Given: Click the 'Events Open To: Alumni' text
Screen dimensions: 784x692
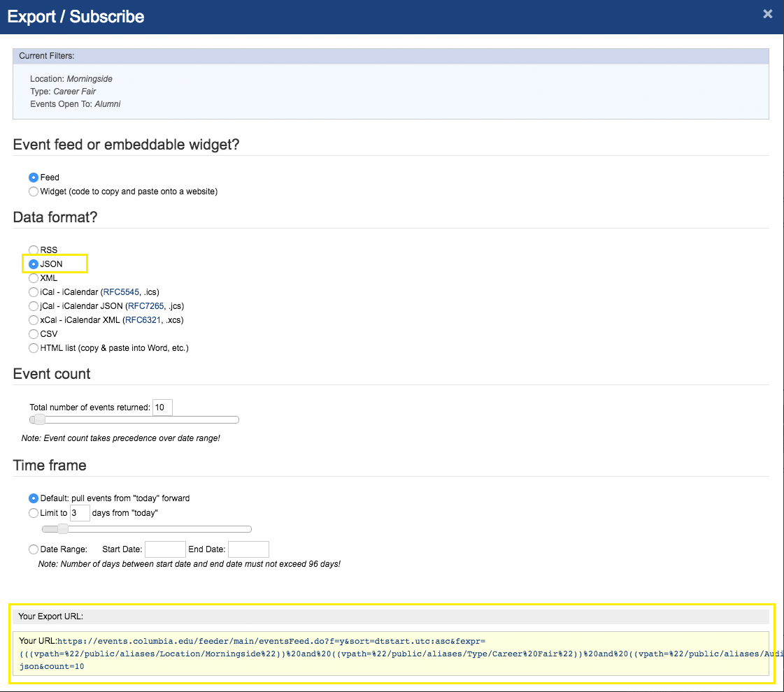Looking at the screenshot, I should point(75,104).
